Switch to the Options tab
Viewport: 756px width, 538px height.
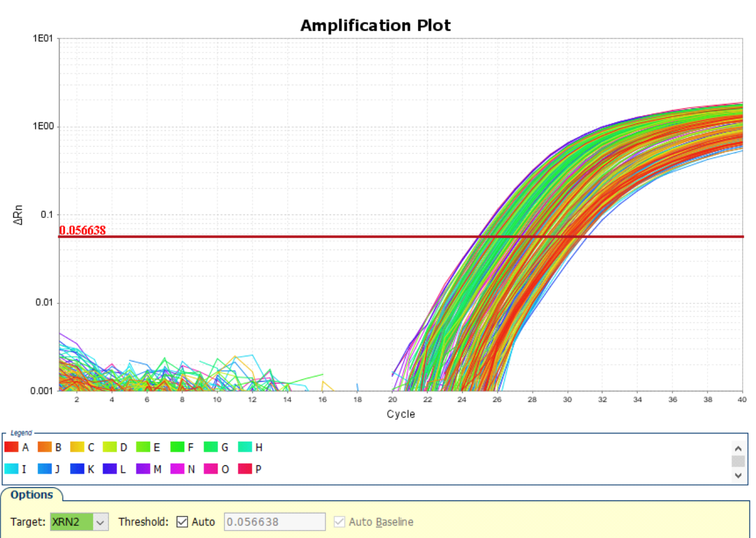[32, 495]
